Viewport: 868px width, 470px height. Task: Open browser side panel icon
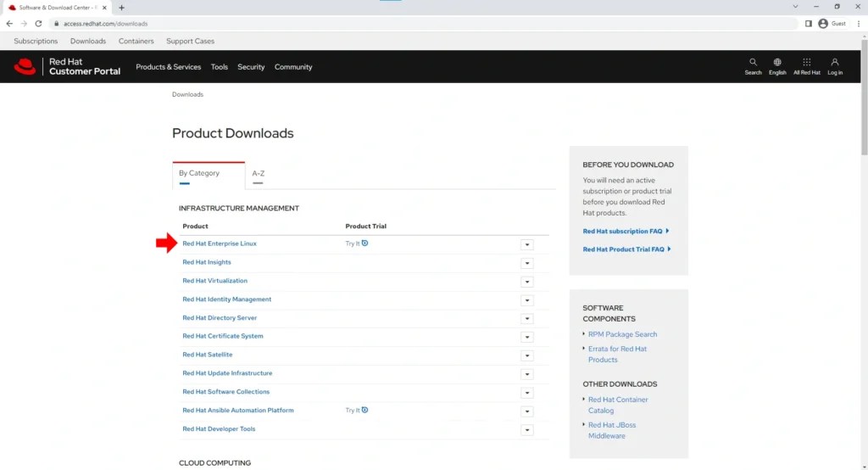[808, 24]
